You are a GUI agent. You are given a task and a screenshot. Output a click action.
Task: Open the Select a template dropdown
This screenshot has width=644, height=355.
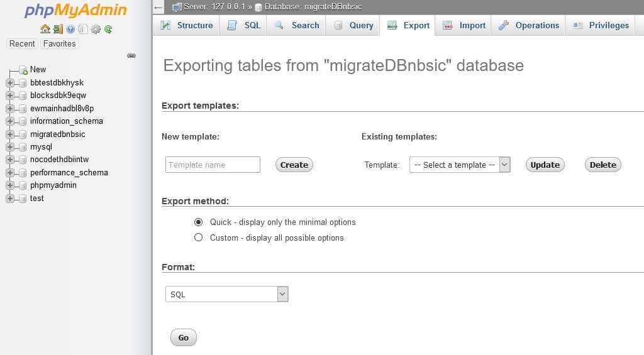(459, 165)
